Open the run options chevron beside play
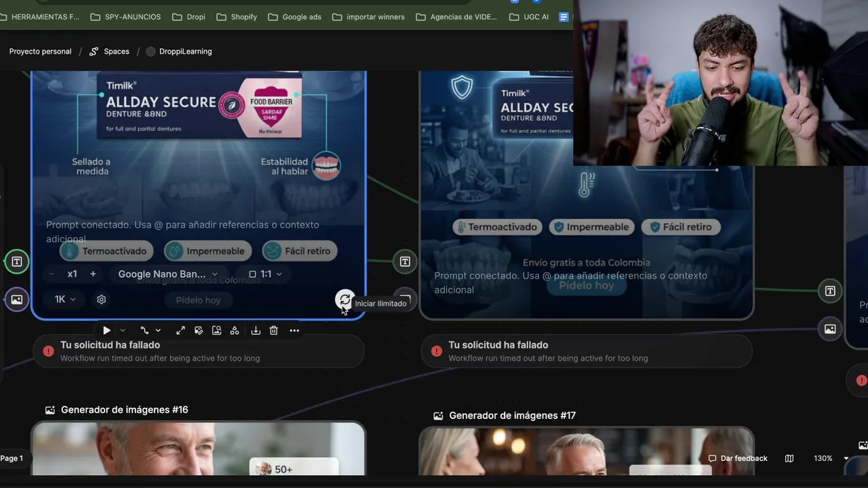The width and height of the screenshot is (868, 488). pos(123,331)
